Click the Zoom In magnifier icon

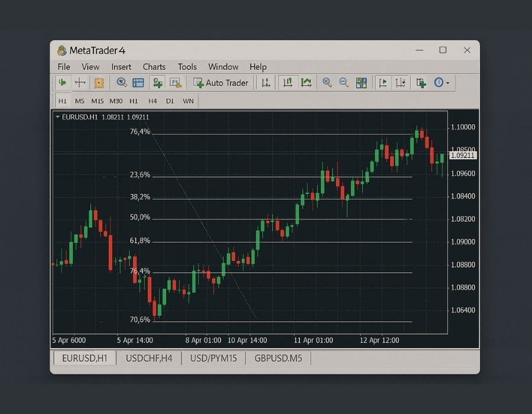click(x=326, y=82)
